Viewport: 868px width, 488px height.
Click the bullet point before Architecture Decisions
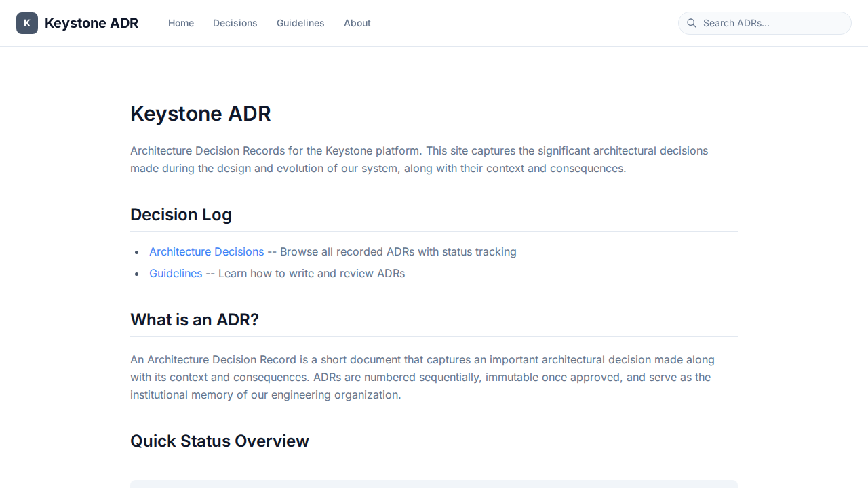137,252
